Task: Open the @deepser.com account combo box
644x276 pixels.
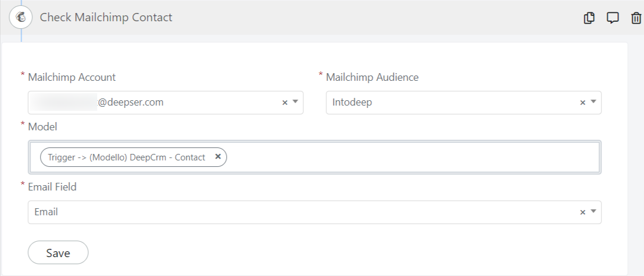Action: coord(166,103)
